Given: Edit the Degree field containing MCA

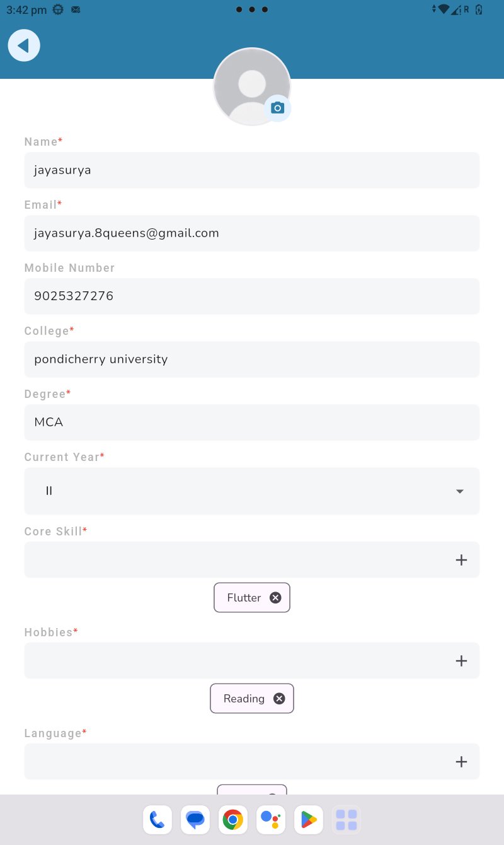Looking at the screenshot, I should [x=252, y=422].
